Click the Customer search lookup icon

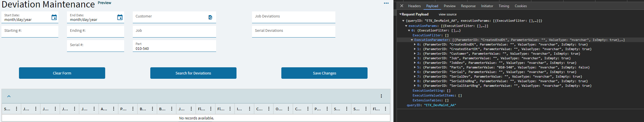[210, 17]
